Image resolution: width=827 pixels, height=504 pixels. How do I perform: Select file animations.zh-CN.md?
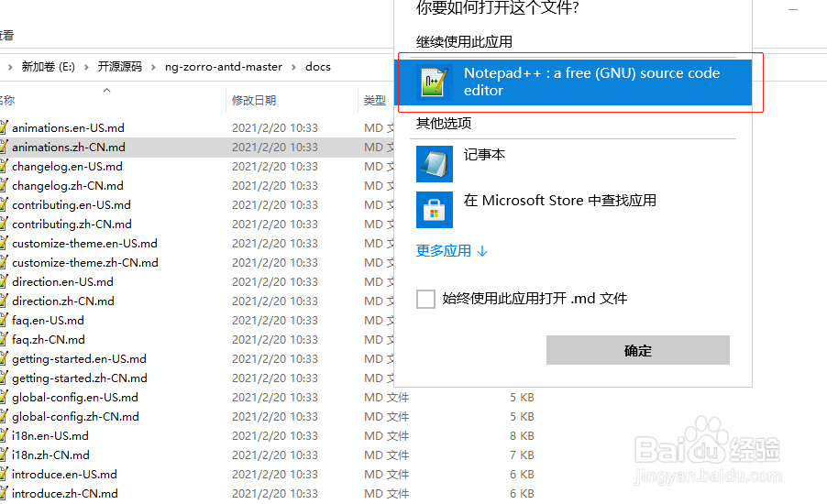click(69, 148)
